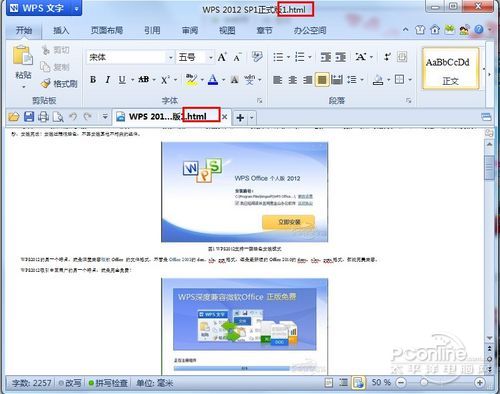The image size is (500, 394).
Task: Click the bulleted list icon
Action: [278, 57]
